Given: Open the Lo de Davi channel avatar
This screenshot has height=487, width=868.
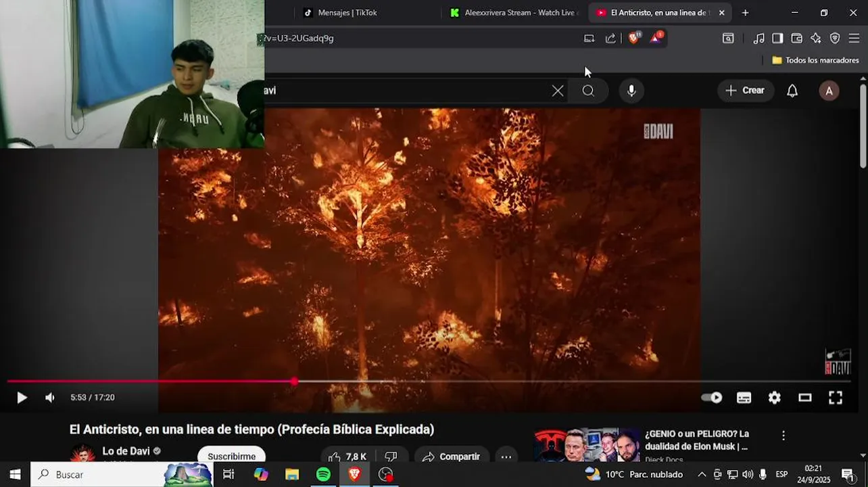Looking at the screenshot, I should click(83, 453).
